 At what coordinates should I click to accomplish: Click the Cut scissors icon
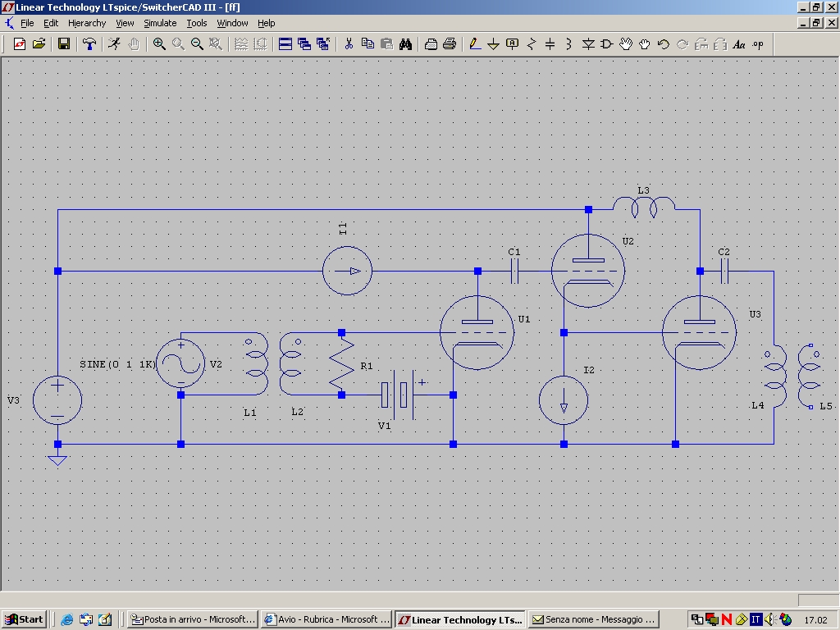tap(349, 44)
